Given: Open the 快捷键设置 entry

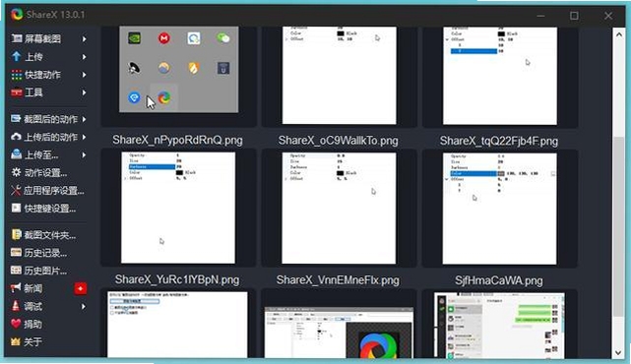Looking at the screenshot, I should coord(48,209).
